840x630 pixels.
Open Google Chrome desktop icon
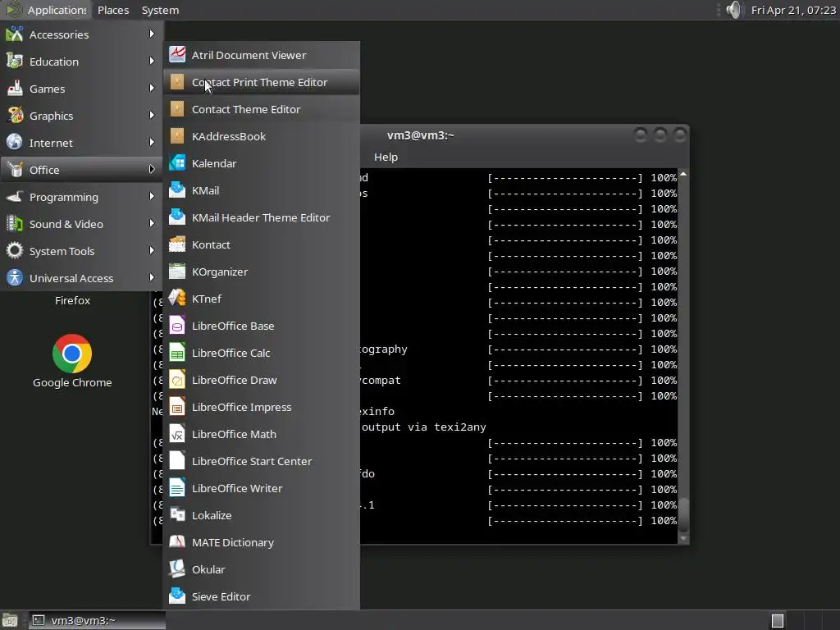[x=72, y=354]
